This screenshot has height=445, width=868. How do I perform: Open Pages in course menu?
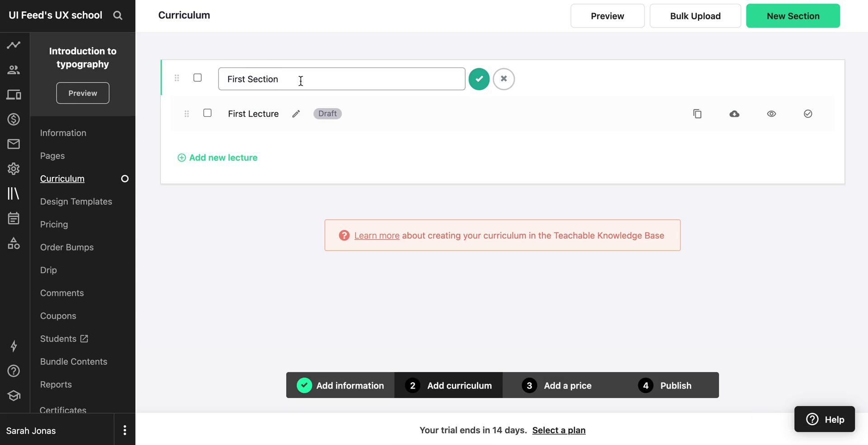[x=52, y=156]
